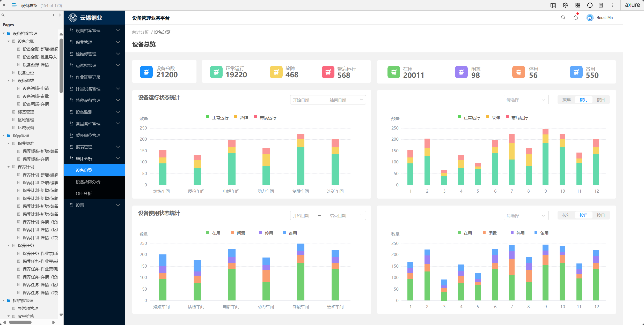
Task: Click the orange 停用 card icon
Action: click(518, 72)
